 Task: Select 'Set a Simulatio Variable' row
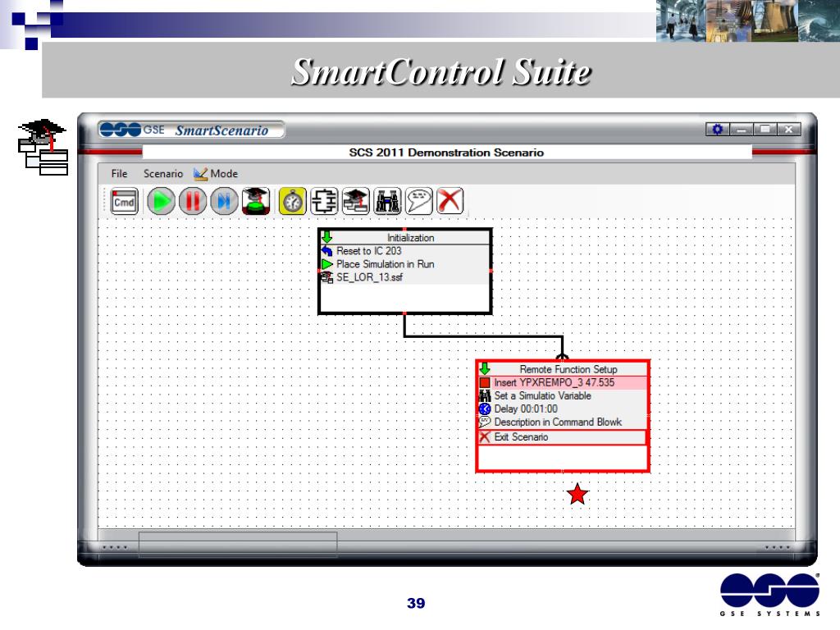[x=563, y=396]
